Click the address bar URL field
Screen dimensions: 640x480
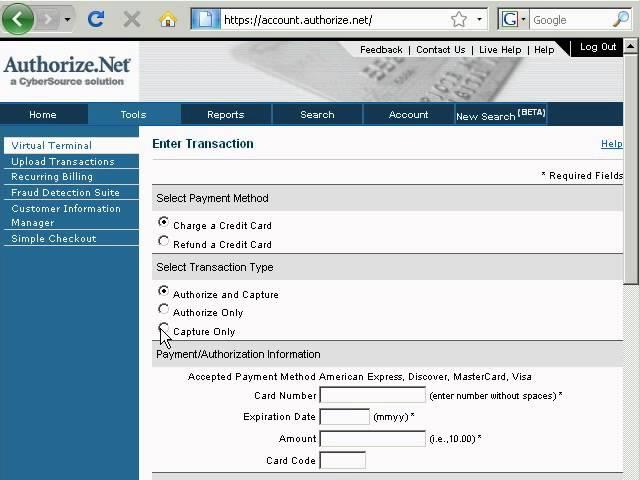(335, 20)
